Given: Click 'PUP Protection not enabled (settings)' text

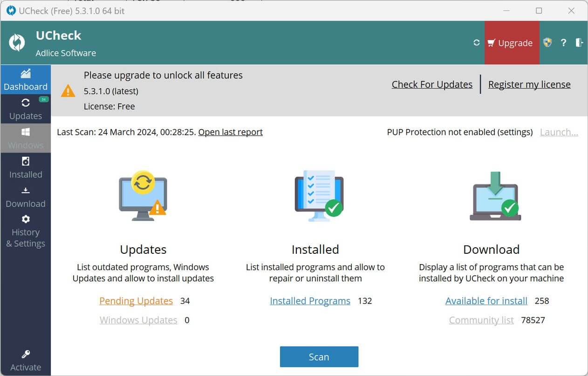Looking at the screenshot, I should pos(460,132).
